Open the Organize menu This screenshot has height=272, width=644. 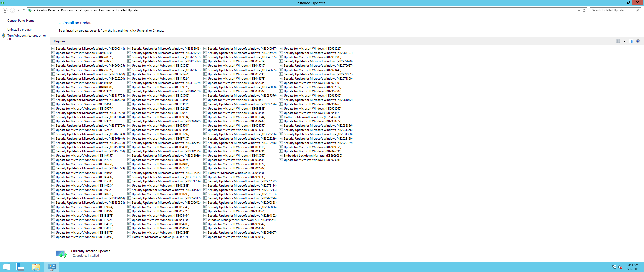(x=62, y=41)
